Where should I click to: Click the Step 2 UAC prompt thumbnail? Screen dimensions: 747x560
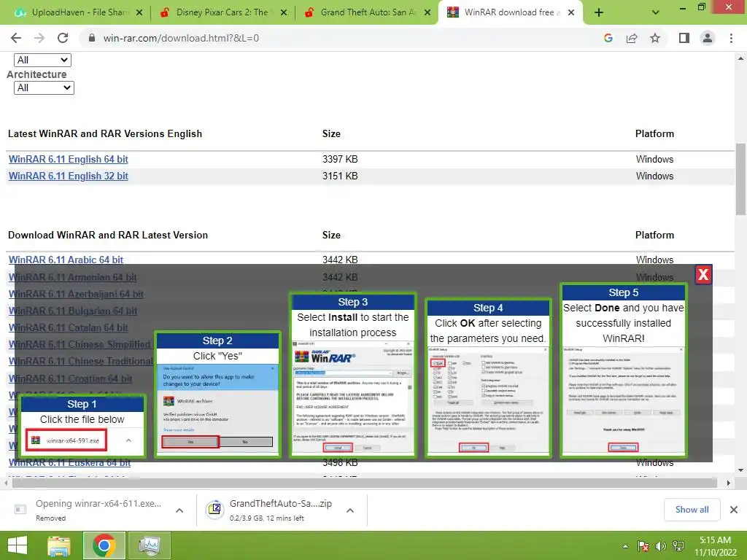tap(217, 394)
